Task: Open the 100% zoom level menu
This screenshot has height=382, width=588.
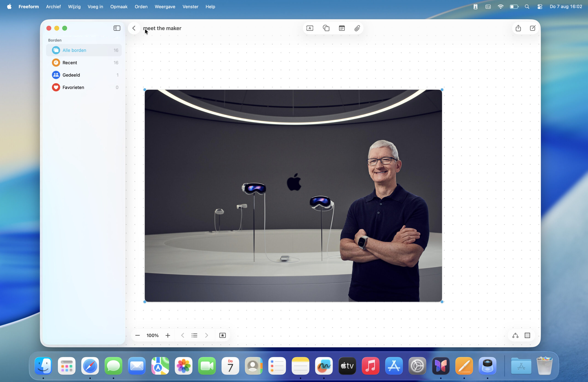Action: coord(153,335)
